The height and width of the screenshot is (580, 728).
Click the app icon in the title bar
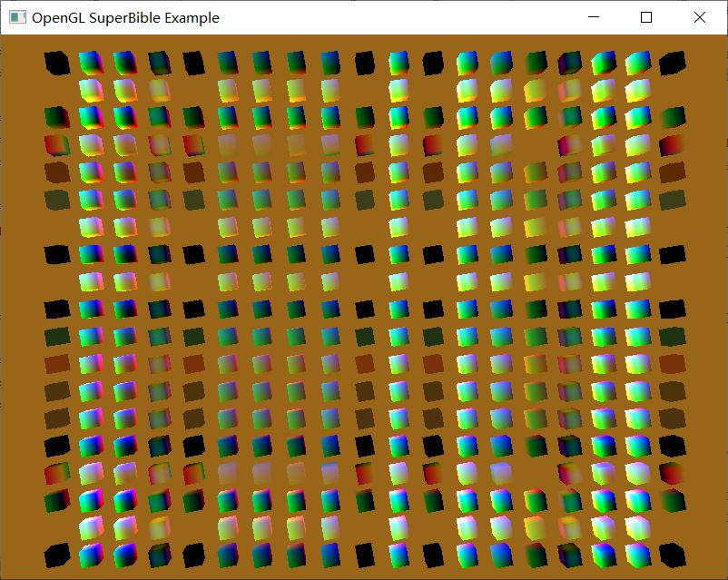tap(17, 17)
